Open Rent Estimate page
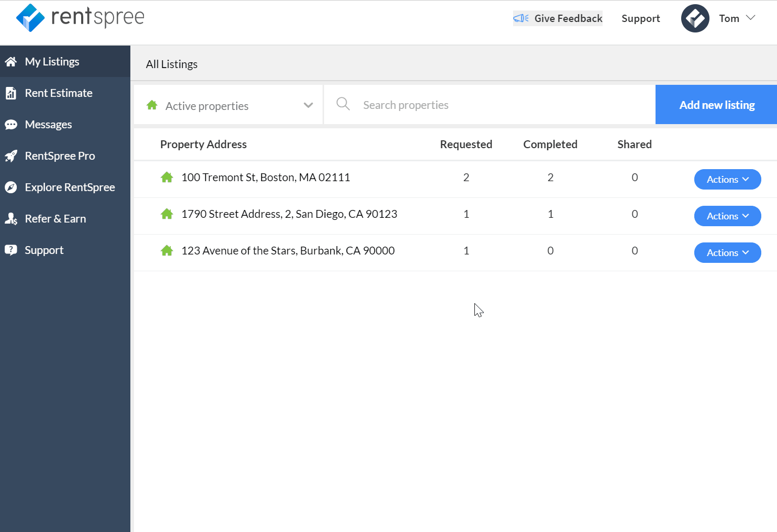 pyautogui.click(x=65, y=93)
